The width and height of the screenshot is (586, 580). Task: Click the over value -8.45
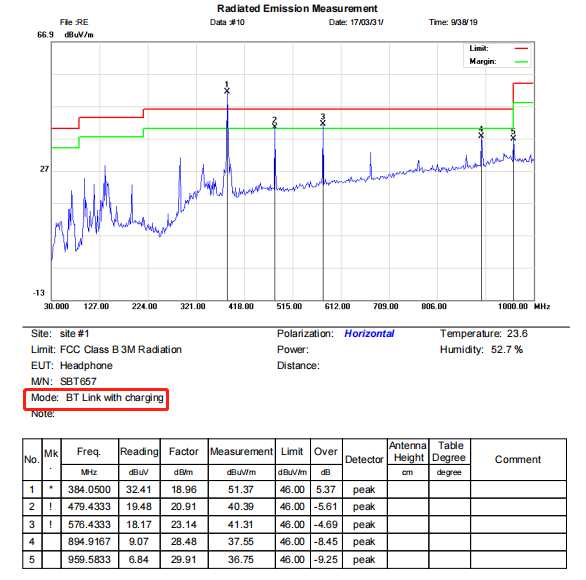pyautogui.click(x=326, y=542)
